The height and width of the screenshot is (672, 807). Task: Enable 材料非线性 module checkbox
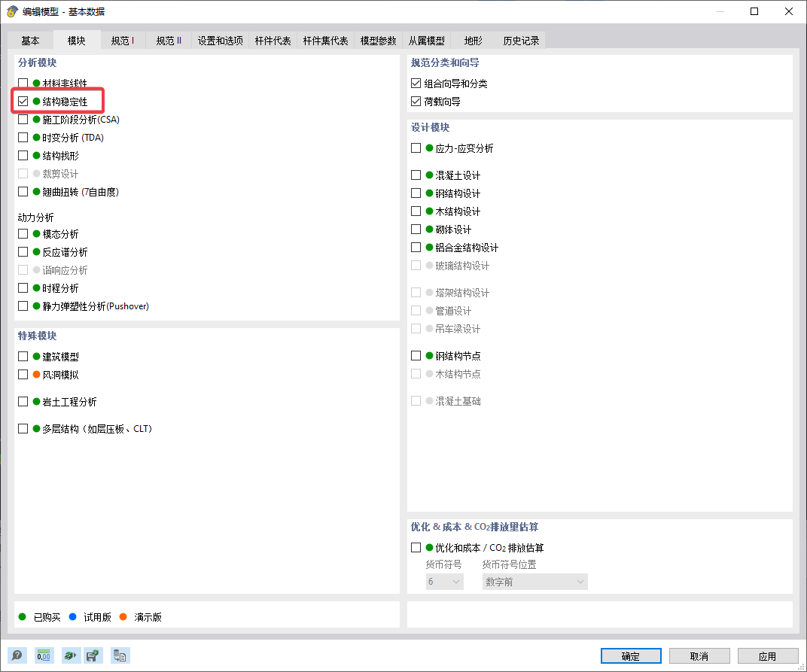23,83
